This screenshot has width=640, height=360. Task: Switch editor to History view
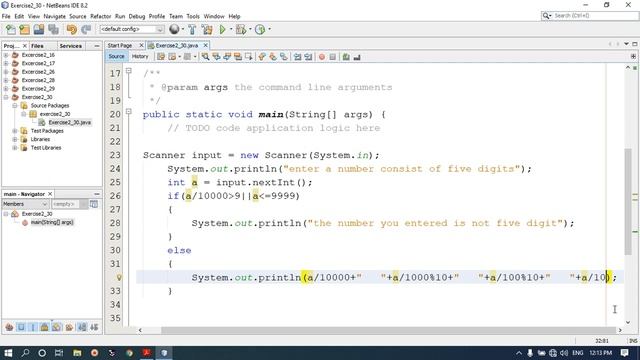(x=140, y=56)
